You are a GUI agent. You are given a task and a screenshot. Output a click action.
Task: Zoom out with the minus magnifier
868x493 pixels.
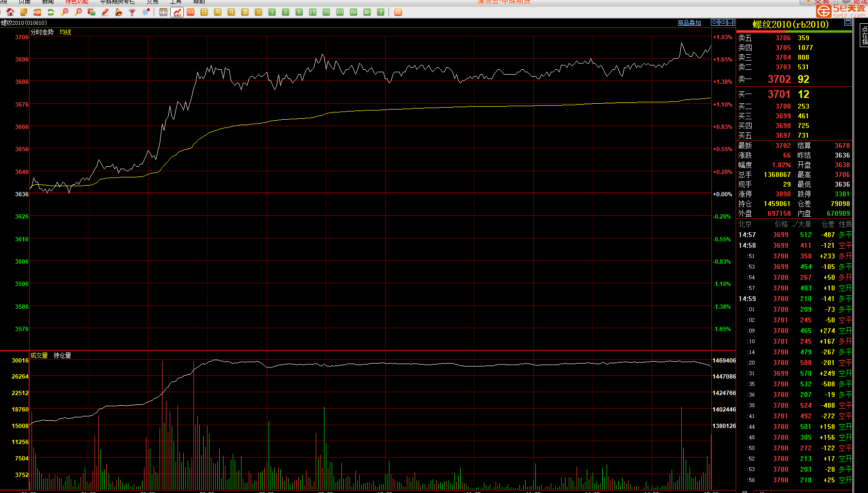pos(78,12)
